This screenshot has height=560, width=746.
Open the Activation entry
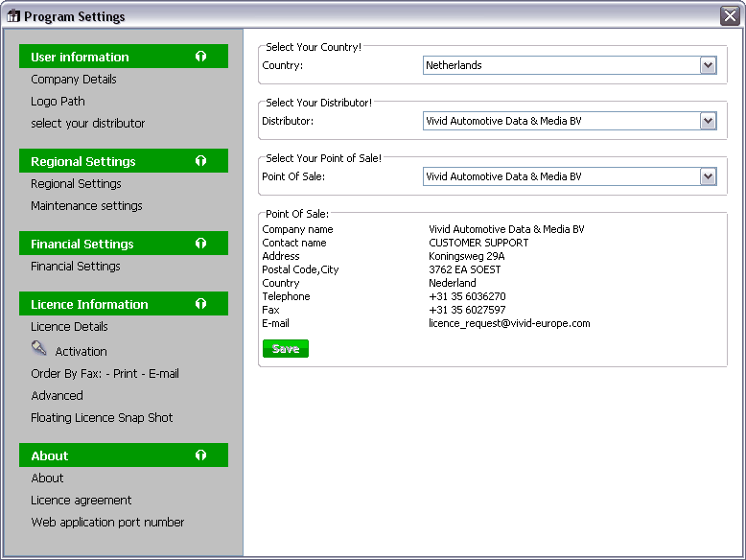[x=81, y=352]
